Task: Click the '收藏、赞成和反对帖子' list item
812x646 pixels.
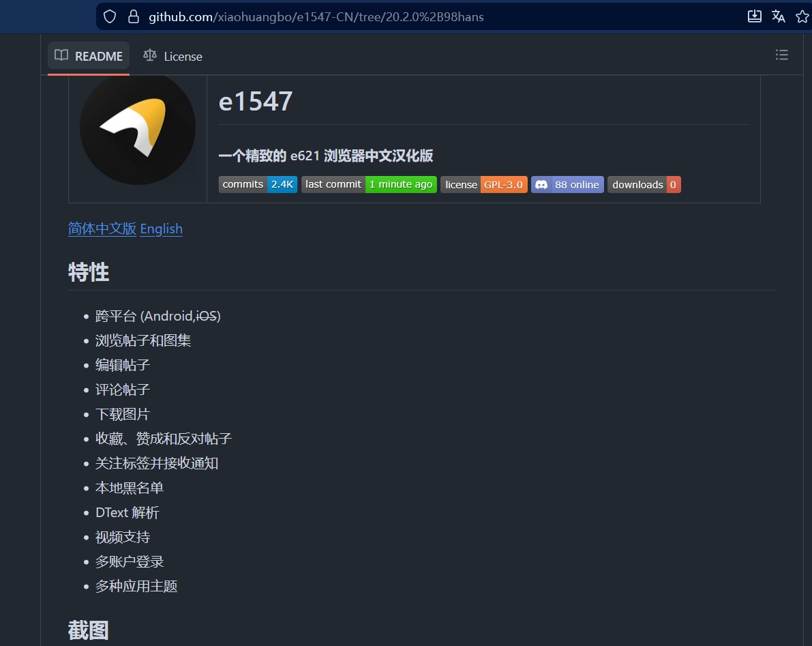Action: coord(164,439)
